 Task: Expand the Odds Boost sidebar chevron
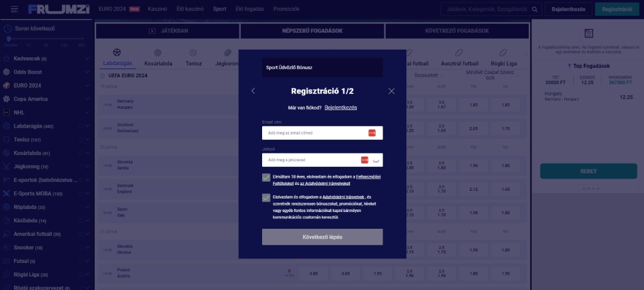pos(87,72)
